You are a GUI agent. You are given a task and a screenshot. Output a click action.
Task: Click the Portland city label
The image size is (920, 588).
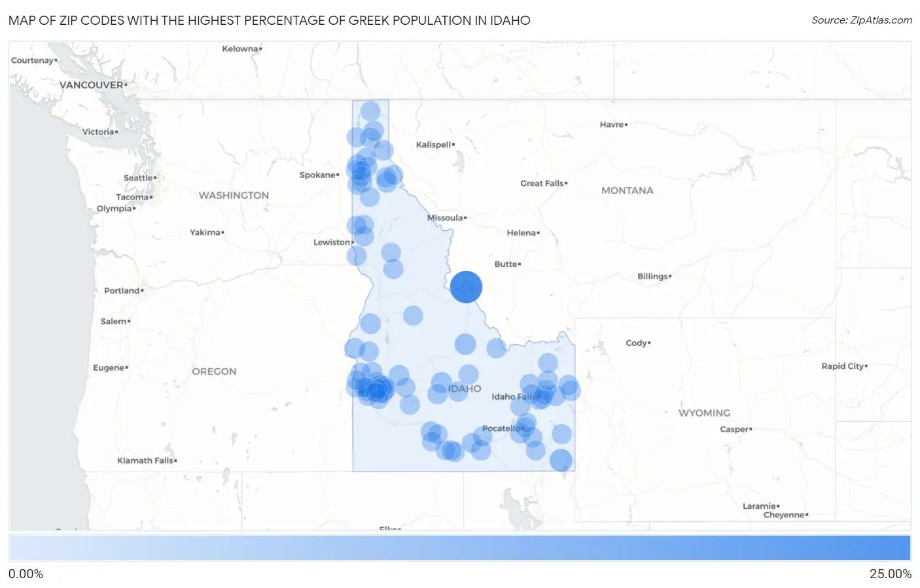click(x=122, y=290)
